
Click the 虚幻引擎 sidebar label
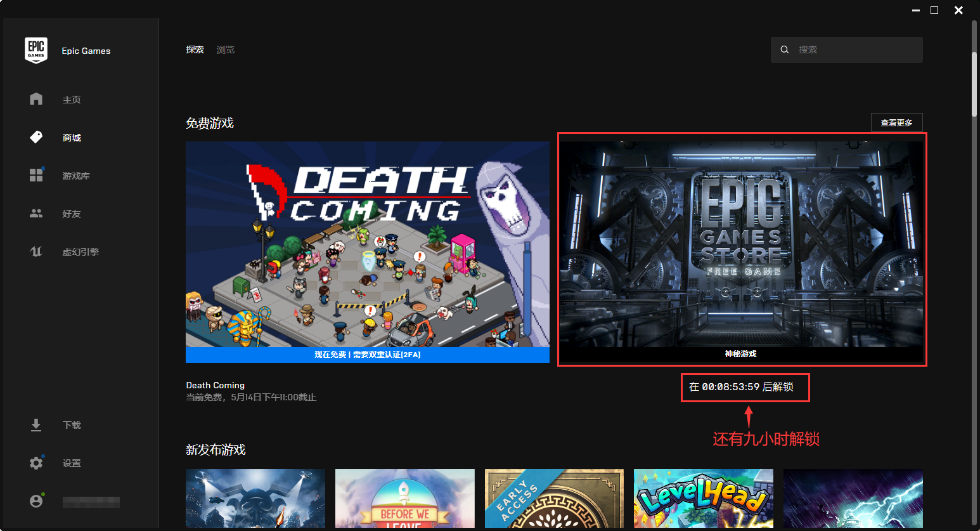81,252
